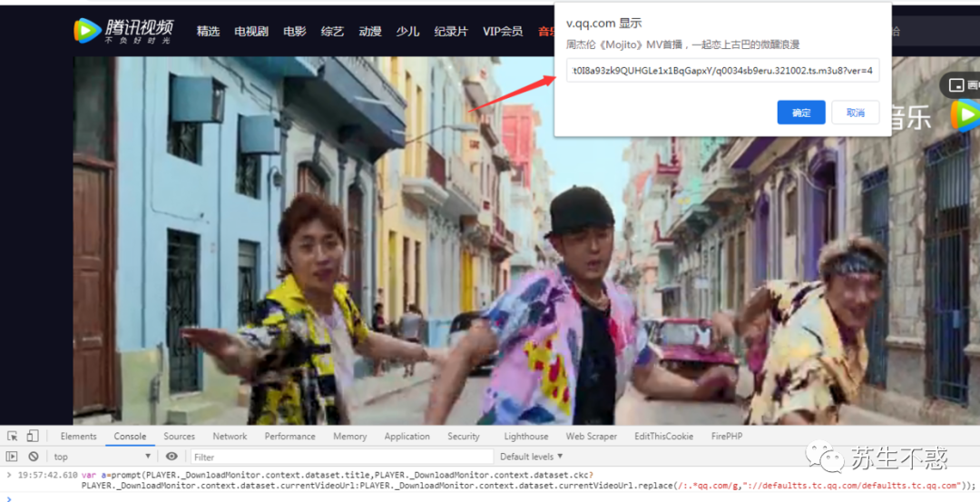Click the console input prompt line
The image size is (980, 502).
click(x=490, y=497)
